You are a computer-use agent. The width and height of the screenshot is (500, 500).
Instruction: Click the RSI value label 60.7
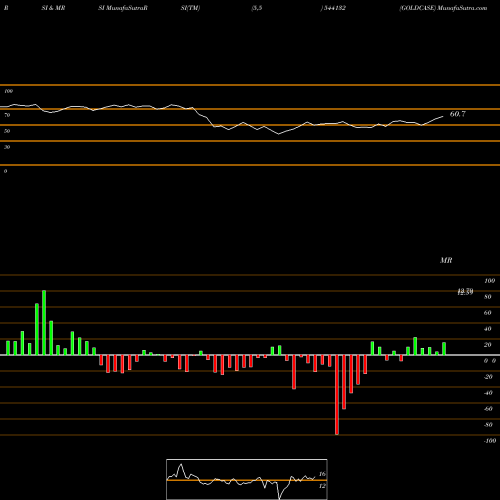[458, 114]
